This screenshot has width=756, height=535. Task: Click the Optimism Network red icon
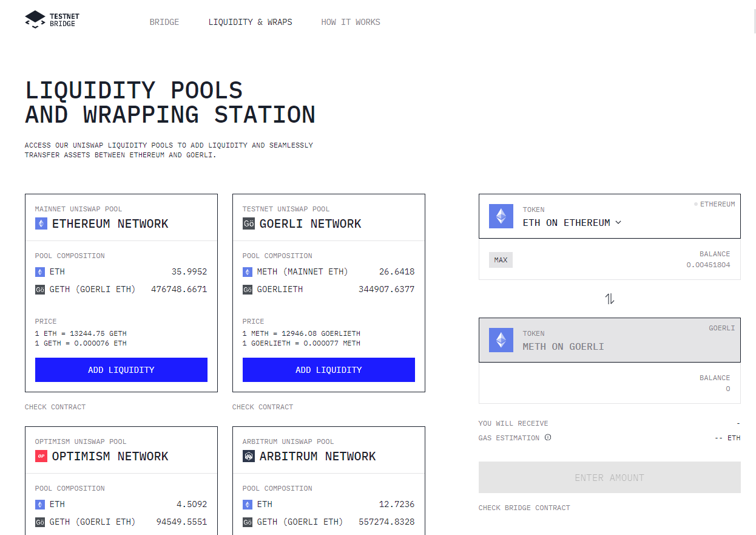click(x=41, y=456)
